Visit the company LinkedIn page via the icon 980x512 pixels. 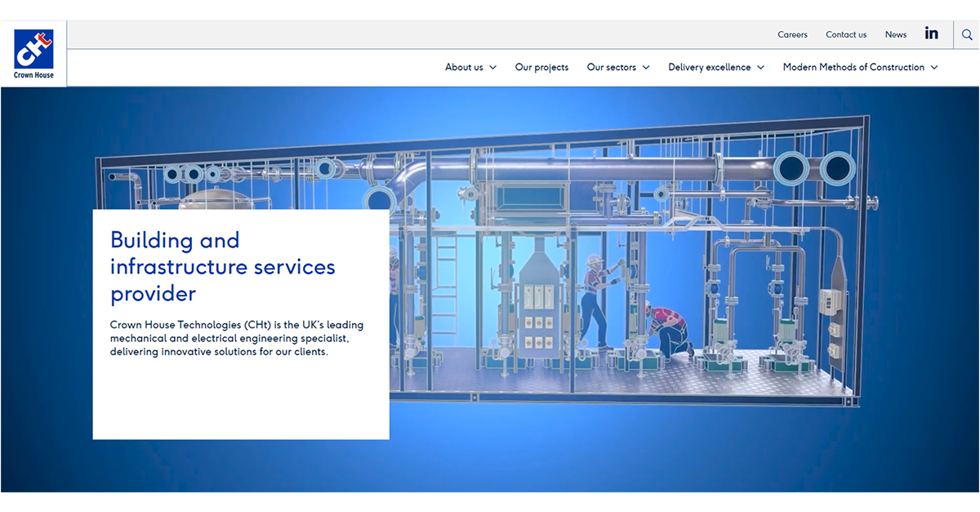932,33
